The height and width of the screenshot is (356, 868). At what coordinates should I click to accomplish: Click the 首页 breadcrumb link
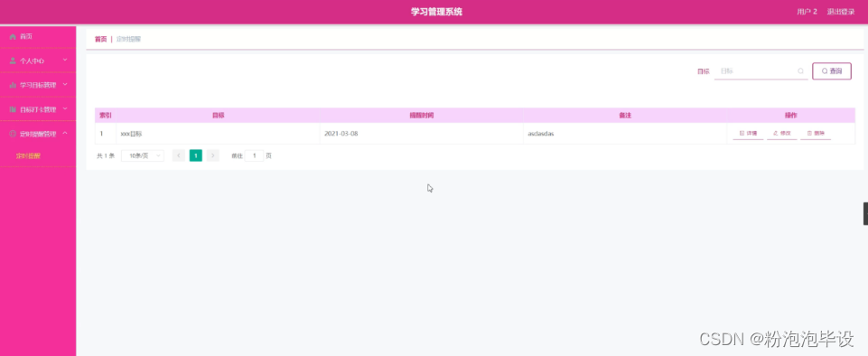100,40
